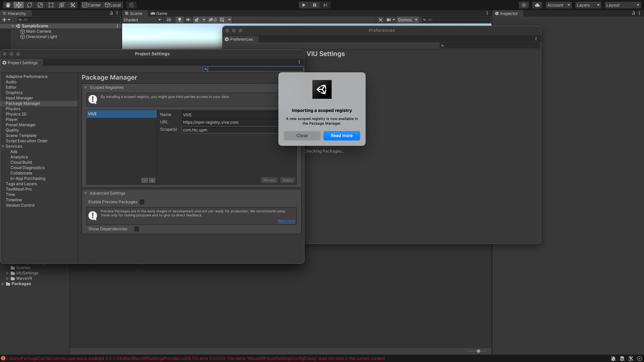Image resolution: width=644 pixels, height=362 pixels.
Task: Open the cloud services icon
Action: [x=537, y=5]
